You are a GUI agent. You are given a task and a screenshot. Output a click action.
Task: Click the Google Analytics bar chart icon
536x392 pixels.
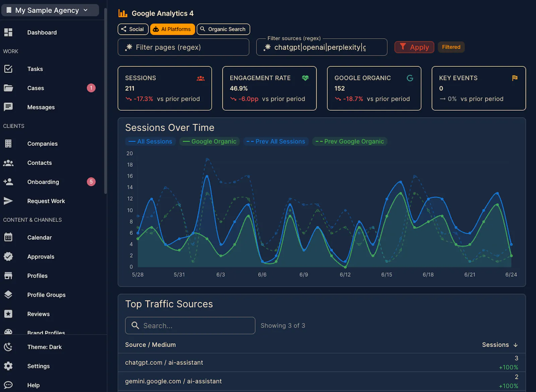[x=123, y=13]
